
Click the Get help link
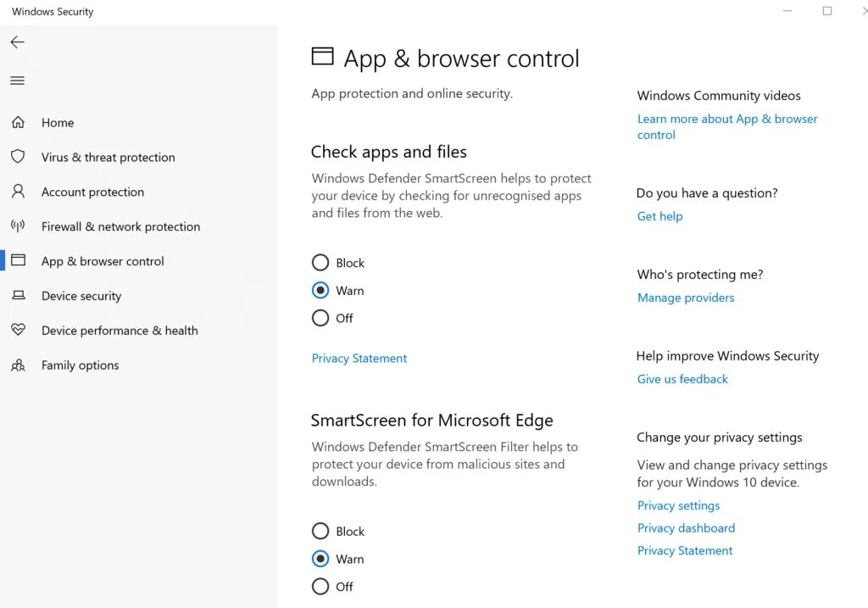pyautogui.click(x=659, y=216)
